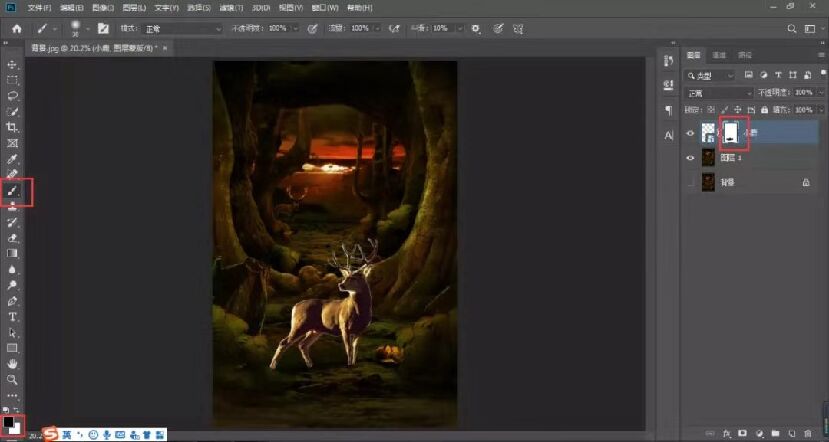This screenshot has width=829, height=442.
Task: Click the Home icon in options bar
Action: click(x=17, y=29)
